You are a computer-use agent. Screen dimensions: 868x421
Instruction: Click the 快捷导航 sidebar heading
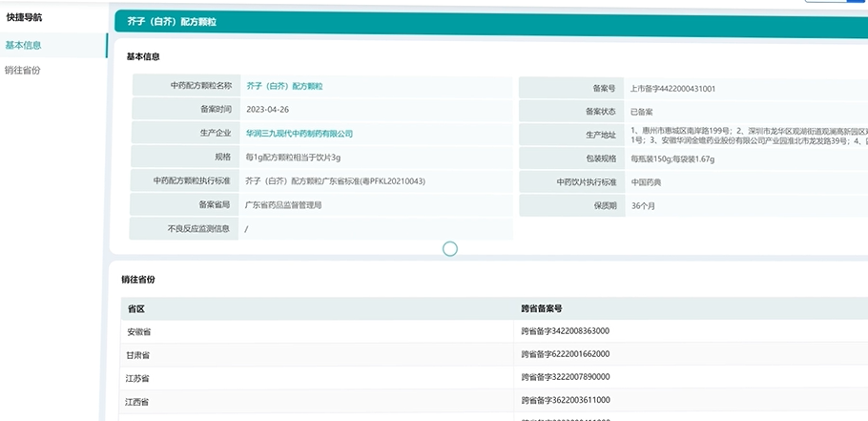25,17
